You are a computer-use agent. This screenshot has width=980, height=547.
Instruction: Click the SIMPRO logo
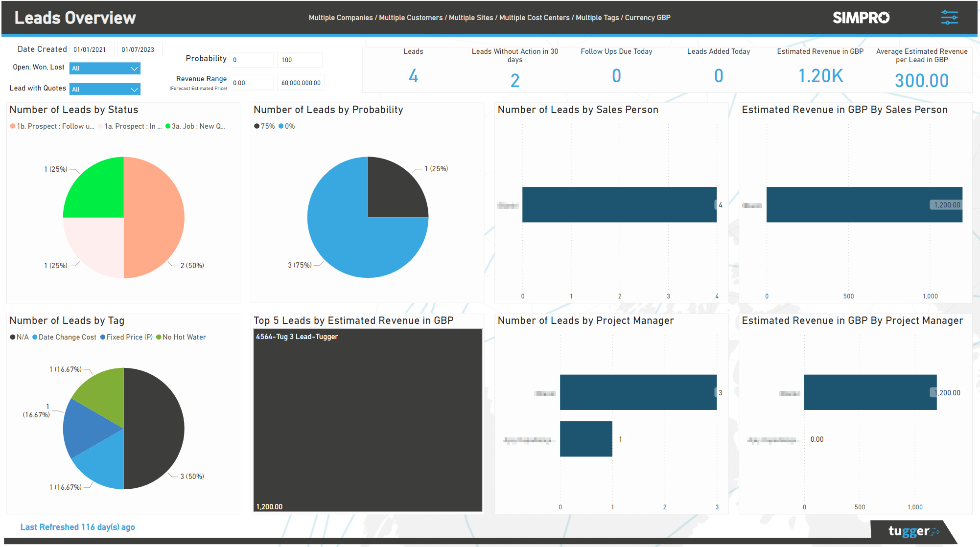pyautogui.click(x=861, y=17)
